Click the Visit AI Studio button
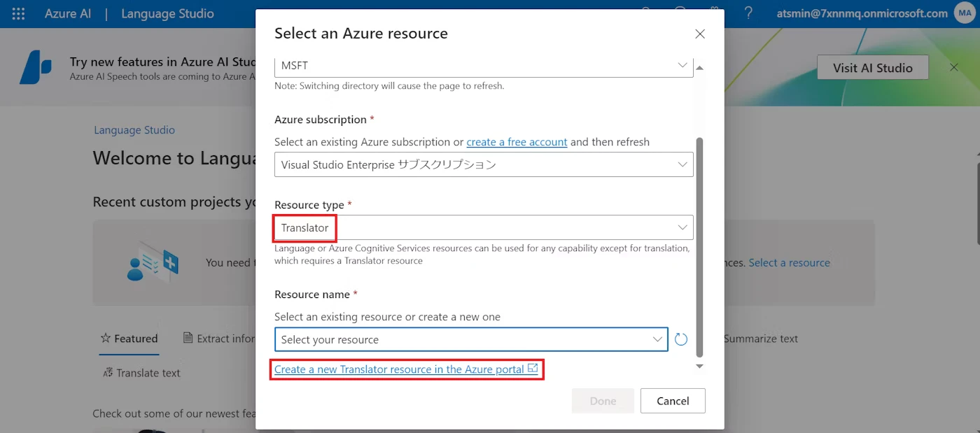 [x=873, y=68]
